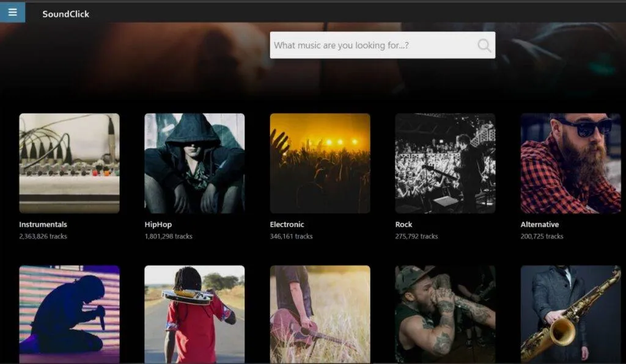Open the Alternative genre page
The image size is (626, 364).
click(x=570, y=163)
